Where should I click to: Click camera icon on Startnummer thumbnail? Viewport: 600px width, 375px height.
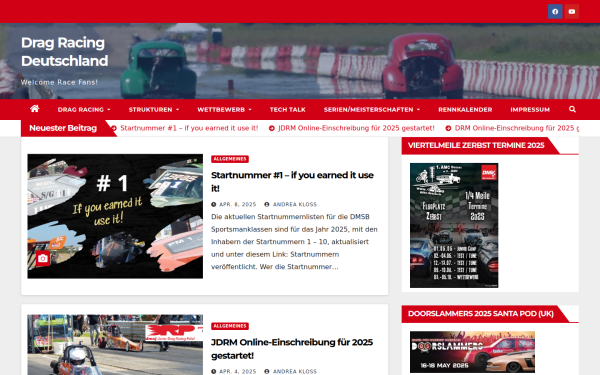click(43, 259)
